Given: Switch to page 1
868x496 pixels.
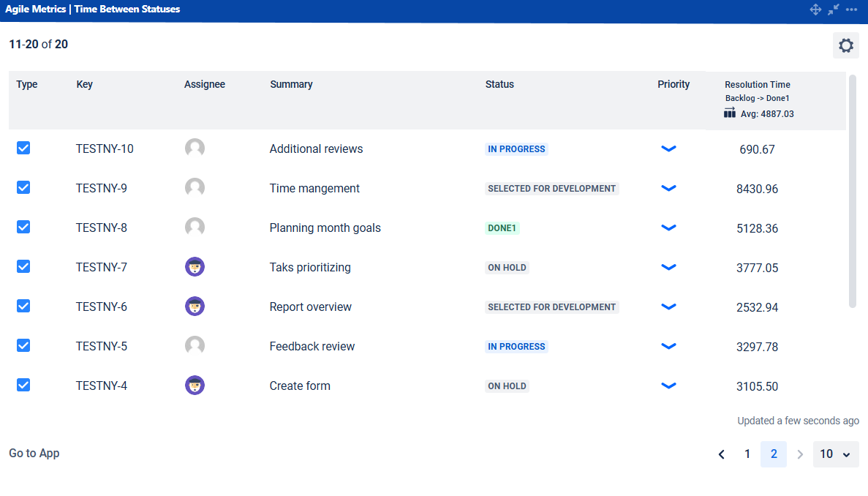Looking at the screenshot, I should click(747, 454).
